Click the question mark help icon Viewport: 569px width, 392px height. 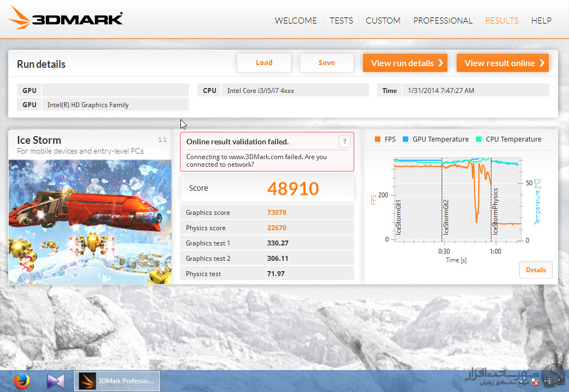(344, 142)
